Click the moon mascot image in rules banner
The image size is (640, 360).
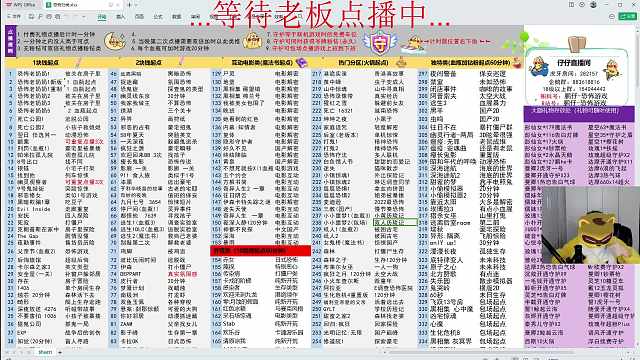point(115,42)
